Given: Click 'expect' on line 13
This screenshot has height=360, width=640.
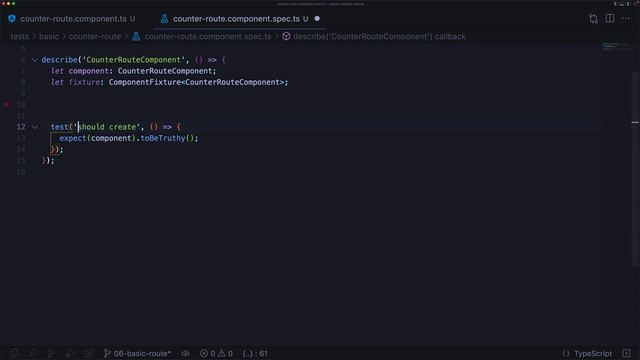Looking at the screenshot, I should (73, 138).
